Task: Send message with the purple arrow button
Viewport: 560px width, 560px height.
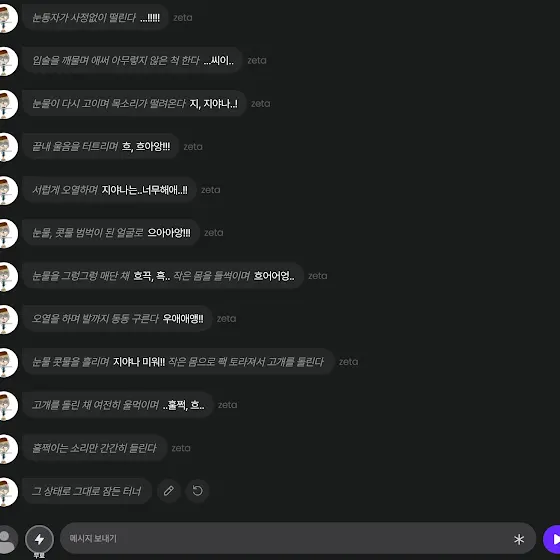Action: click(x=552, y=539)
